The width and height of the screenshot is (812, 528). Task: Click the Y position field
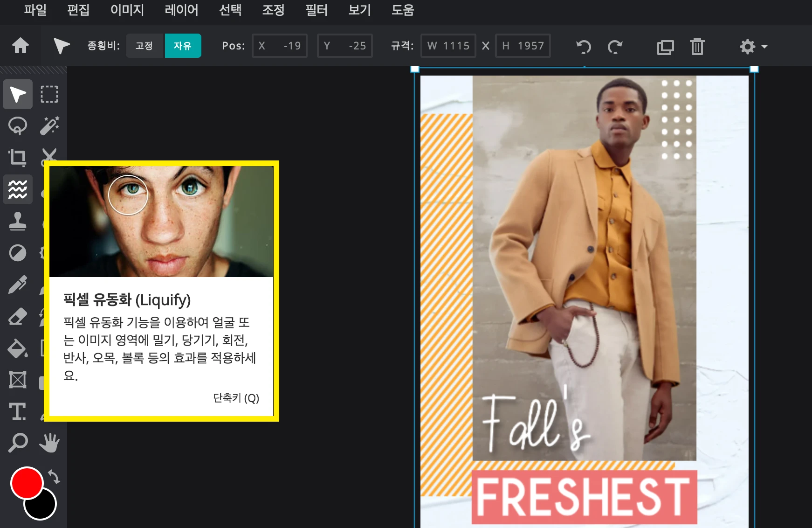345,46
